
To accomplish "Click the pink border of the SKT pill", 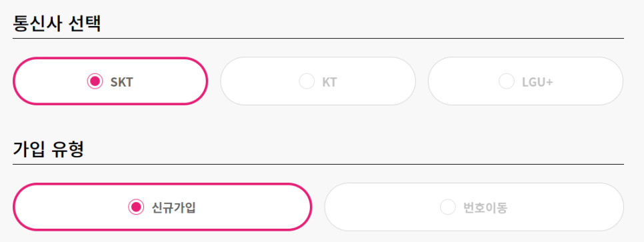I will [x=111, y=59].
